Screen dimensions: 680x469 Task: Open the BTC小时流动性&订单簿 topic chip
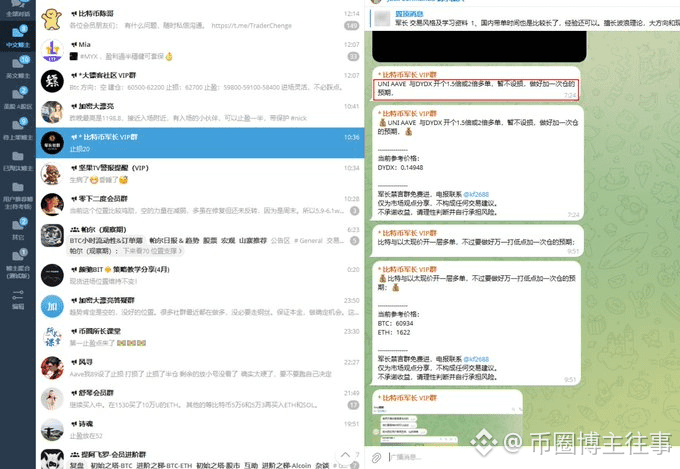pos(106,240)
